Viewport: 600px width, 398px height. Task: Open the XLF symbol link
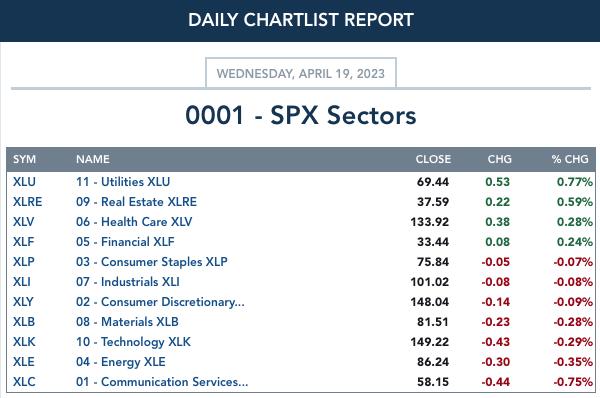[x=23, y=242]
